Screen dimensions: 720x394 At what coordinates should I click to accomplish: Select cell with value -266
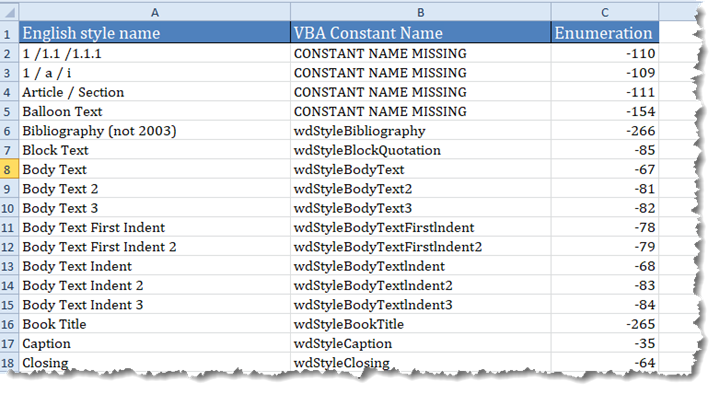605,131
